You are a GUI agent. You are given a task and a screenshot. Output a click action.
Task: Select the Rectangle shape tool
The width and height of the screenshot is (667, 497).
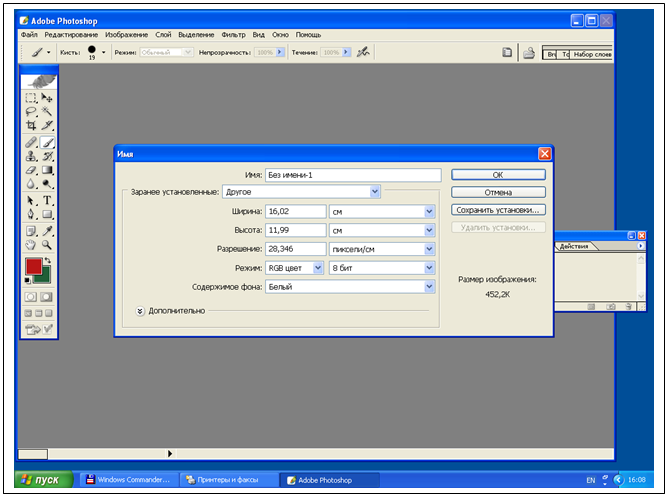(47, 214)
